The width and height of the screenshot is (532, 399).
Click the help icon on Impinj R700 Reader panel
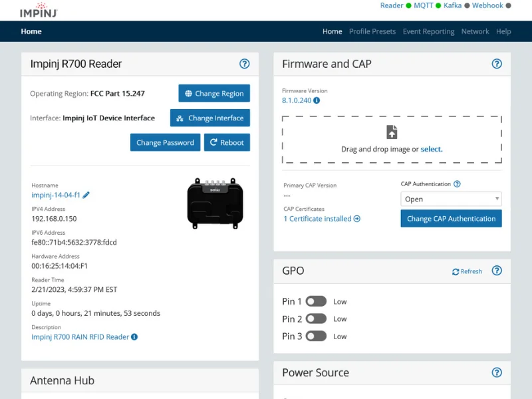point(244,64)
